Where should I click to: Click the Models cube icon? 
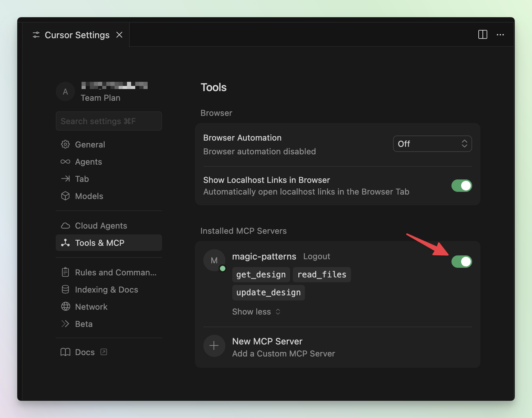[x=65, y=196]
